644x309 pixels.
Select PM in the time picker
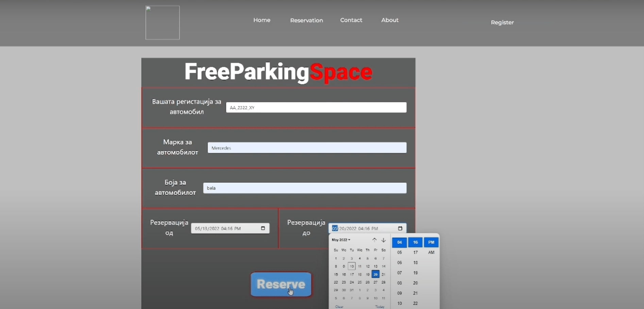click(431, 242)
